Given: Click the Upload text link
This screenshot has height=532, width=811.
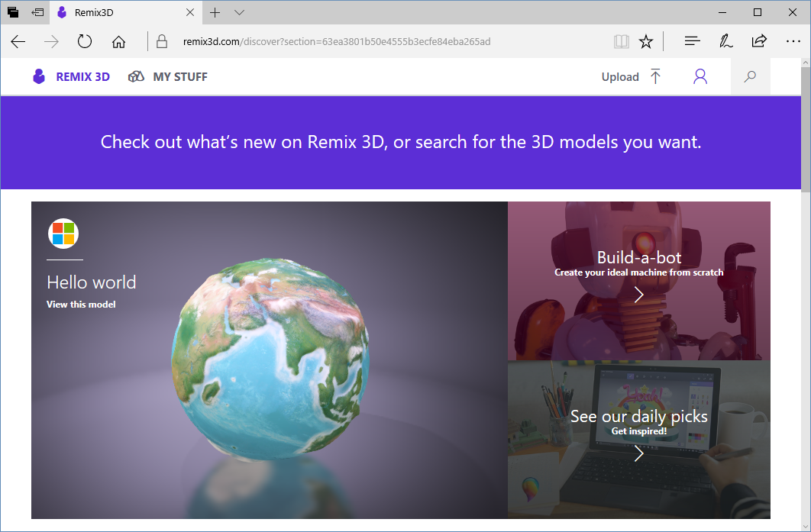Looking at the screenshot, I should click(x=620, y=77).
